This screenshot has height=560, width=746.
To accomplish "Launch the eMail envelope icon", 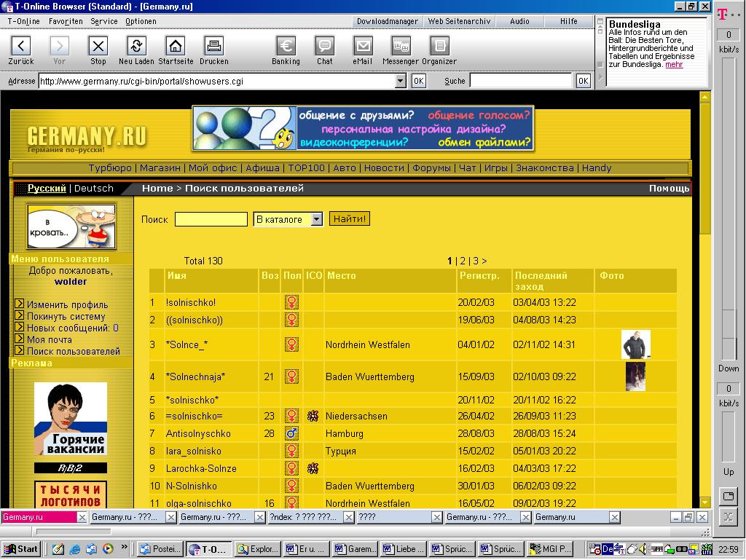I will (x=362, y=47).
